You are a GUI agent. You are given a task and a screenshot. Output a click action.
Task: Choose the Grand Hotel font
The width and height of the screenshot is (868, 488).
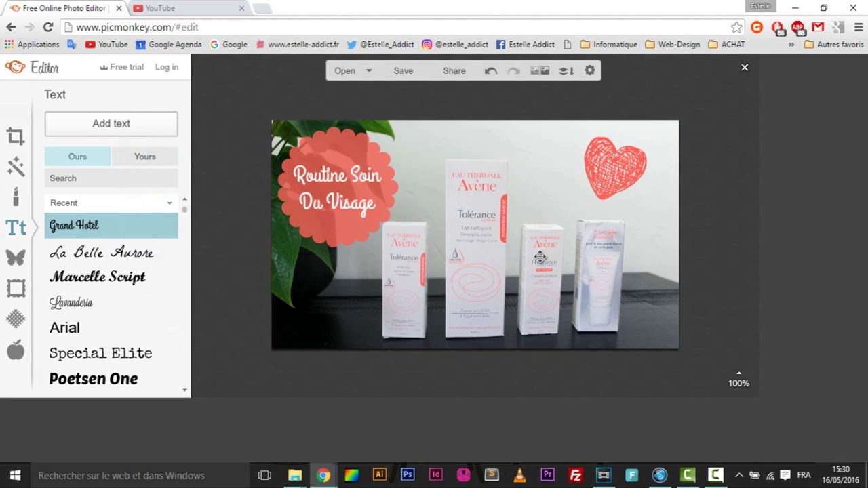pos(111,226)
